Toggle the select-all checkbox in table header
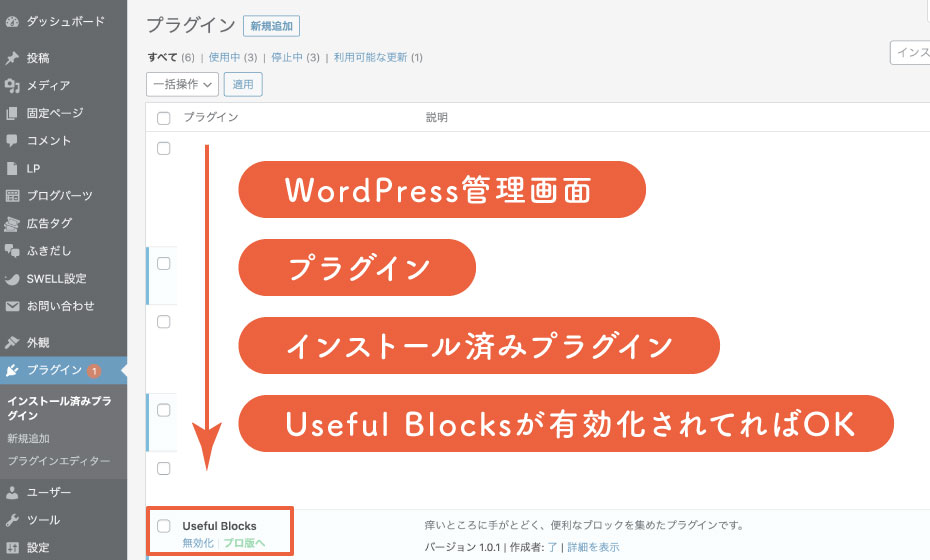The width and height of the screenshot is (930, 560). [x=164, y=118]
